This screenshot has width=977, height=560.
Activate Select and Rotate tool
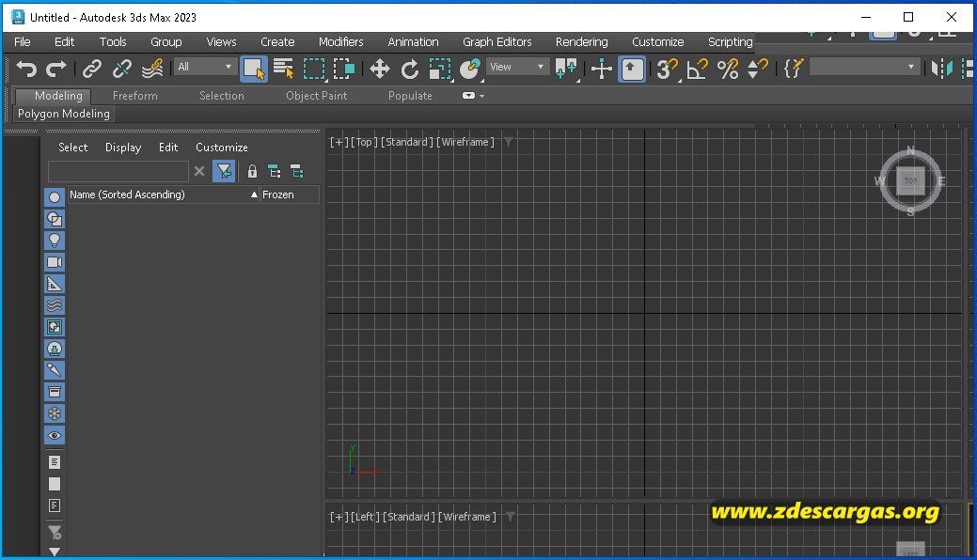pos(409,69)
